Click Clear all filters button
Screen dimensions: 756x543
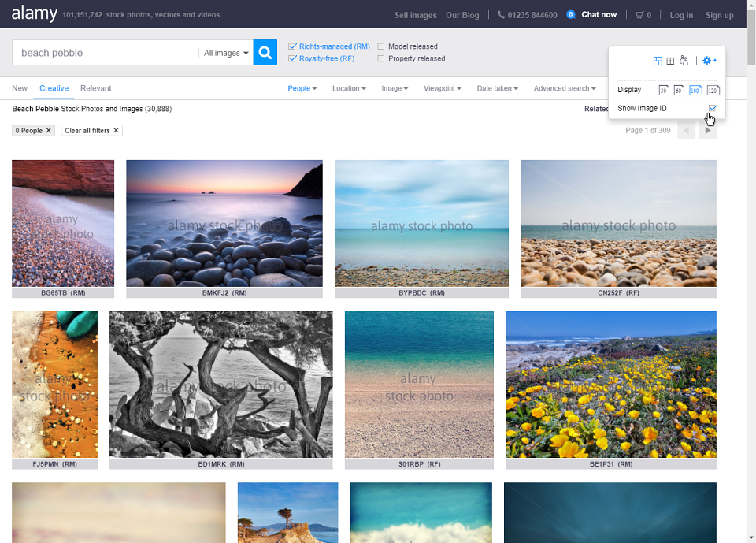click(91, 130)
